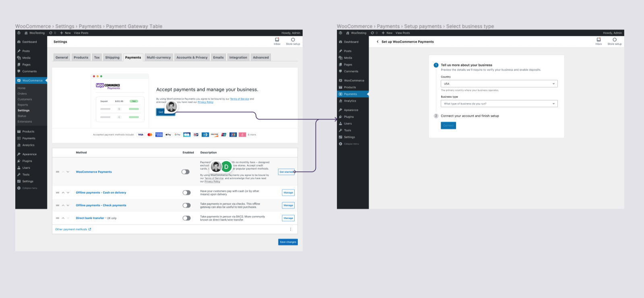Switch to Emails settings tab
Image resolution: width=644 pixels, height=298 pixels.
coord(219,58)
